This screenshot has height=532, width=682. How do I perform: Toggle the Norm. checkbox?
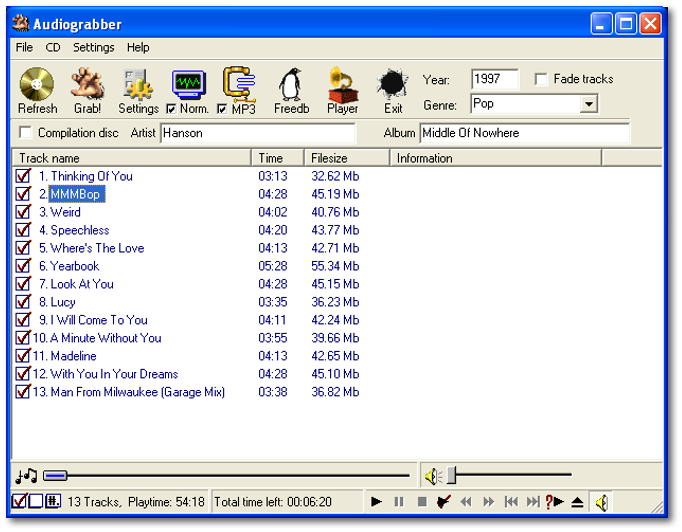(x=171, y=109)
